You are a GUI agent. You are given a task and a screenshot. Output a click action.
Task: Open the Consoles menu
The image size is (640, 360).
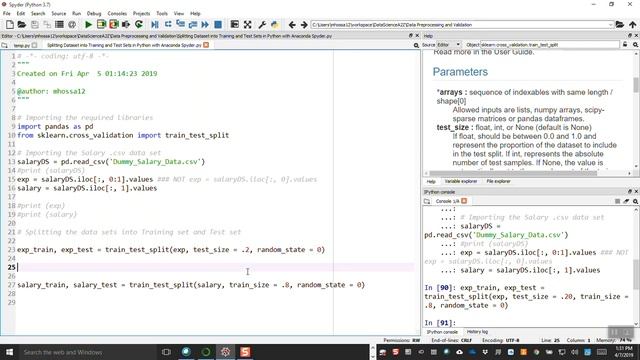click(x=117, y=13)
